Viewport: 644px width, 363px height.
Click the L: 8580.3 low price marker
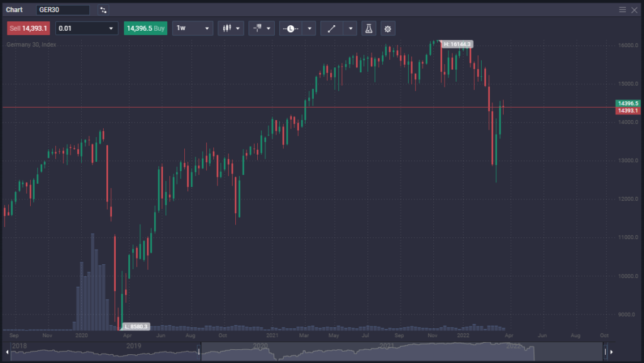click(136, 327)
